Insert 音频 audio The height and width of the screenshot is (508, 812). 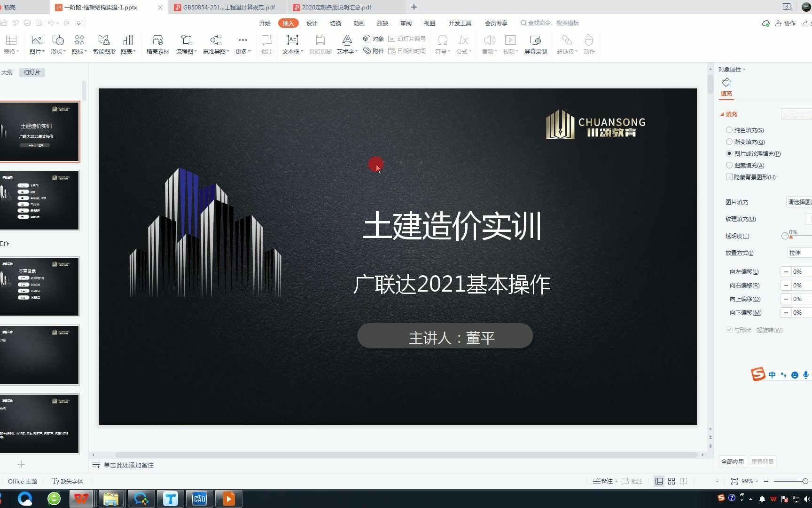(x=489, y=45)
